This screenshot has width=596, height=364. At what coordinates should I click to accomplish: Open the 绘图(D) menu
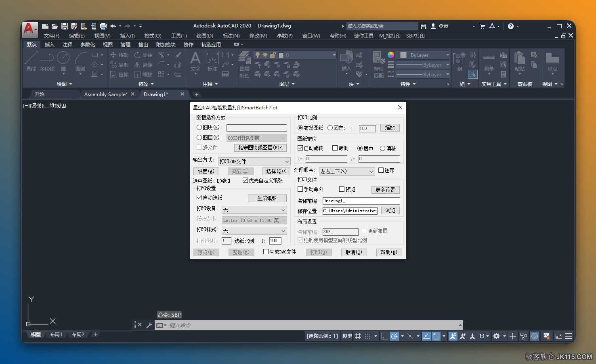[205, 36]
